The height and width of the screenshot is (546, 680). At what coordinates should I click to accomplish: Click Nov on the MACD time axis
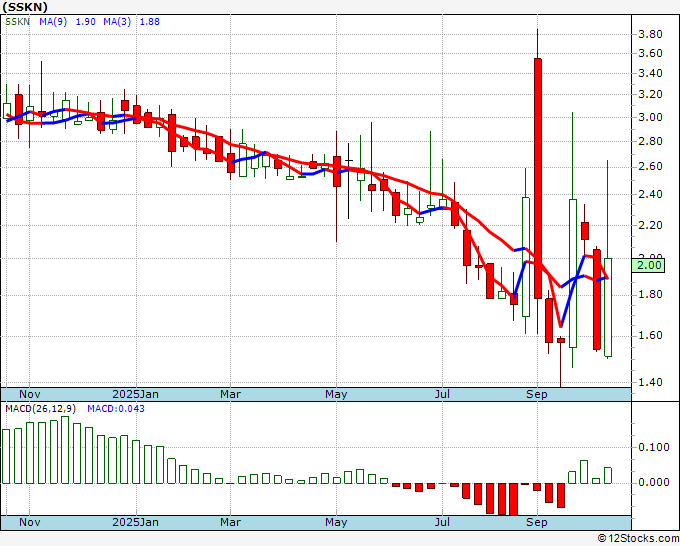pyautogui.click(x=30, y=522)
